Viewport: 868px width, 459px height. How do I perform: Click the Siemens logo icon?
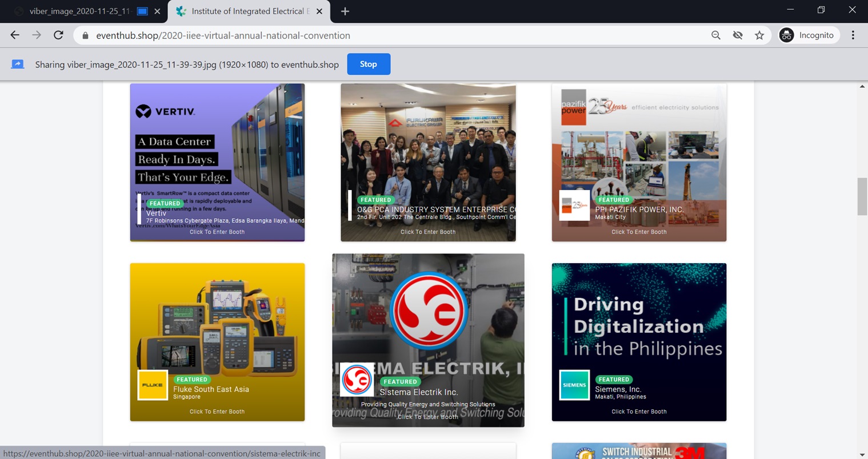(x=574, y=385)
